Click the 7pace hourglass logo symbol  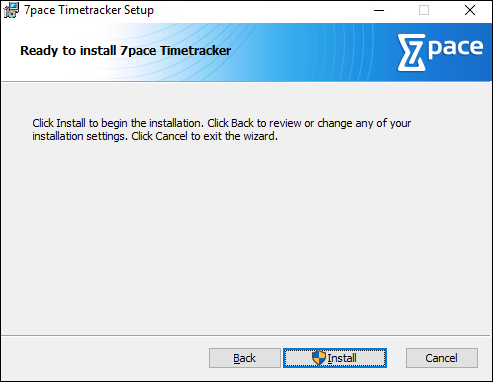click(411, 53)
